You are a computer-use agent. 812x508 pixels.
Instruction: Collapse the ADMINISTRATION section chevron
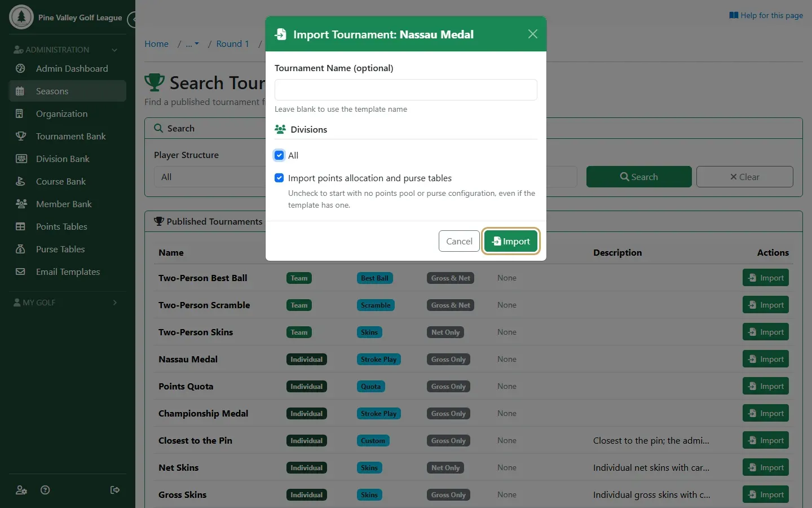114,50
